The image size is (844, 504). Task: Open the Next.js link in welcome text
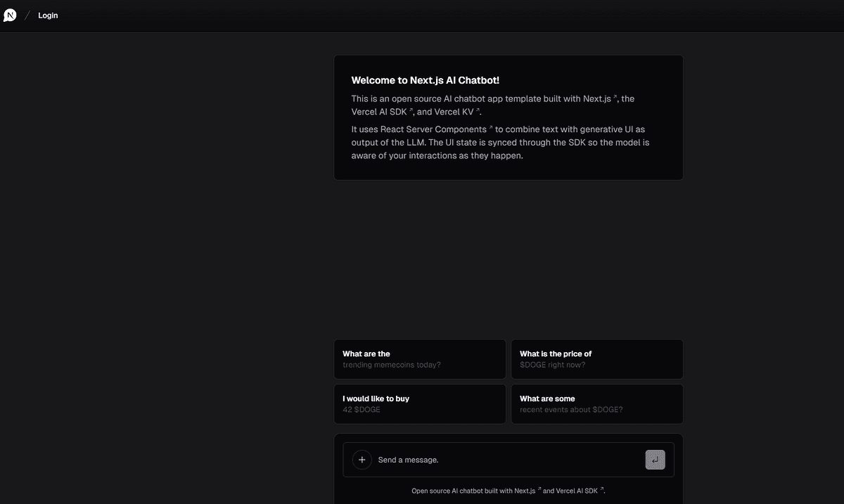click(597, 98)
